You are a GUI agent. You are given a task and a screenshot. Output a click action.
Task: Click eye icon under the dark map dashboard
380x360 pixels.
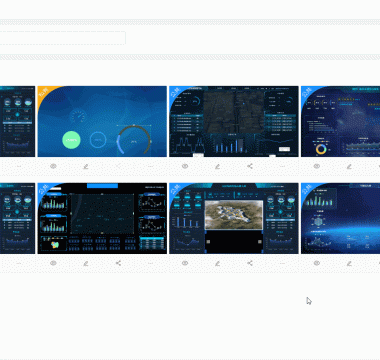185,166
